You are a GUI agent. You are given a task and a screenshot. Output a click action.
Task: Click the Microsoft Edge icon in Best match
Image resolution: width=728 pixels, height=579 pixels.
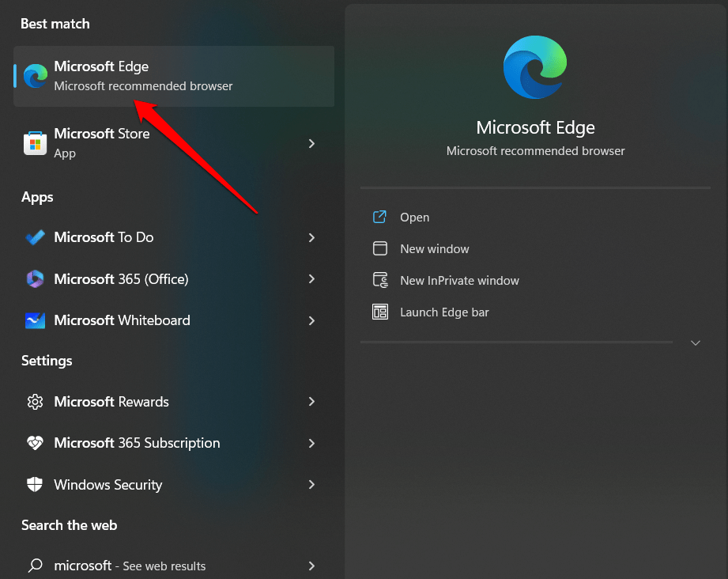pyautogui.click(x=36, y=76)
